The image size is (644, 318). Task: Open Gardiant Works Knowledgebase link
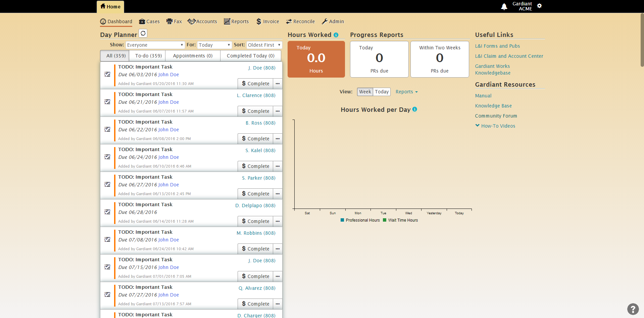coord(493,70)
